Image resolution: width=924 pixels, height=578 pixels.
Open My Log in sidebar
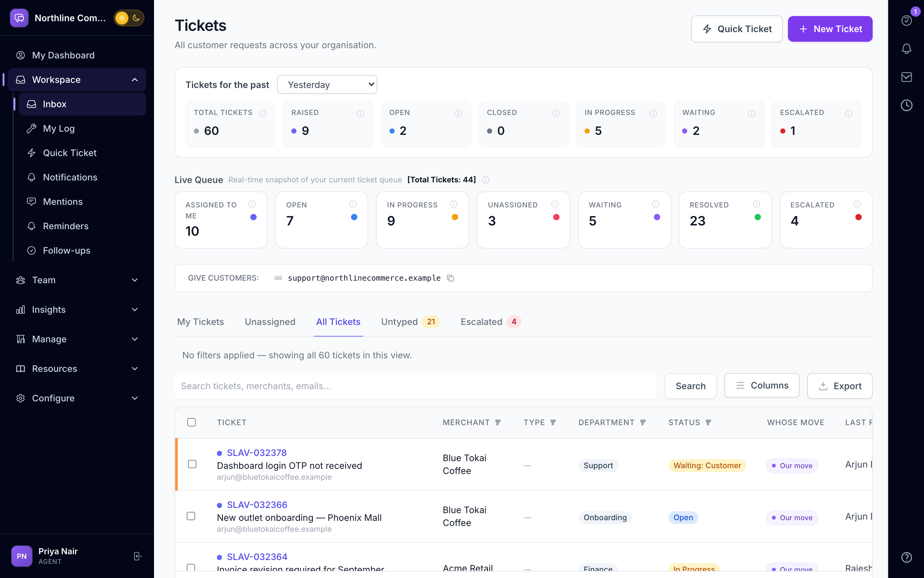pyautogui.click(x=82, y=128)
